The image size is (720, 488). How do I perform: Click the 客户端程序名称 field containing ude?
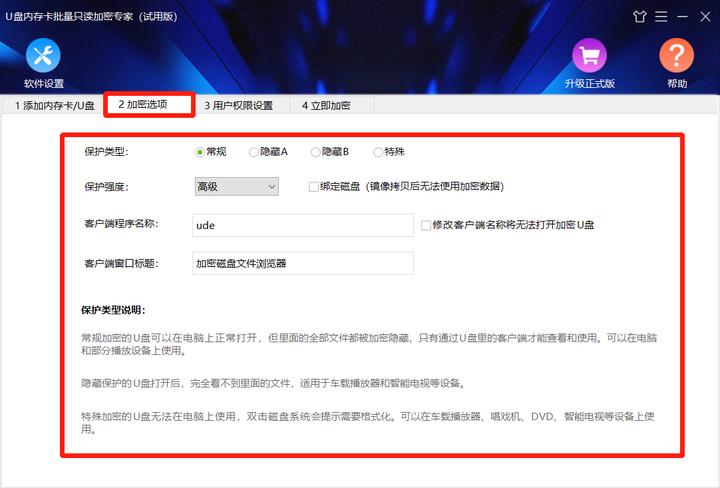[303, 225]
